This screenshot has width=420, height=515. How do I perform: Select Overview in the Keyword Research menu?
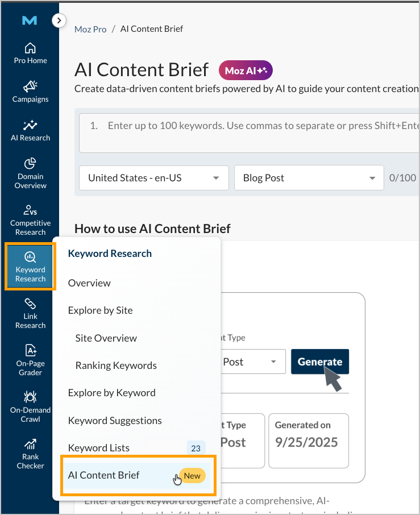click(x=89, y=283)
